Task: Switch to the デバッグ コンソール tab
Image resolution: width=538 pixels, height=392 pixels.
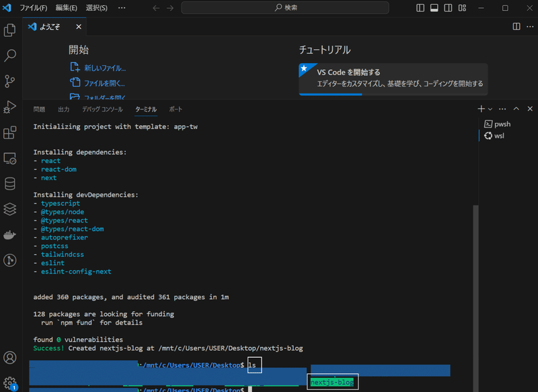Action: point(102,110)
